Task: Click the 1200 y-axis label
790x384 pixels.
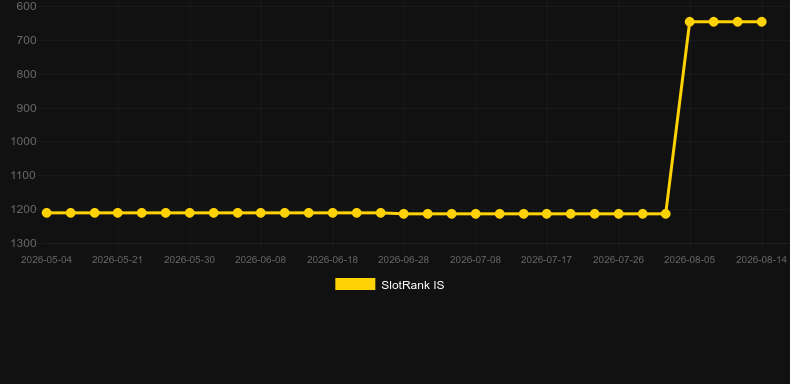Action: [24, 209]
